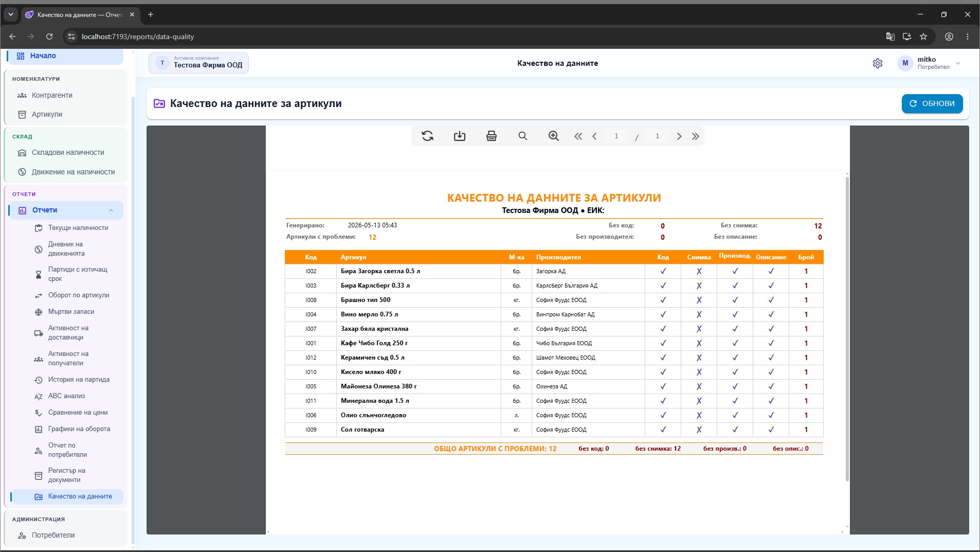Click the report vertical scrollbar
Image resolution: width=980 pixels, height=552 pixels.
(x=847, y=328)
